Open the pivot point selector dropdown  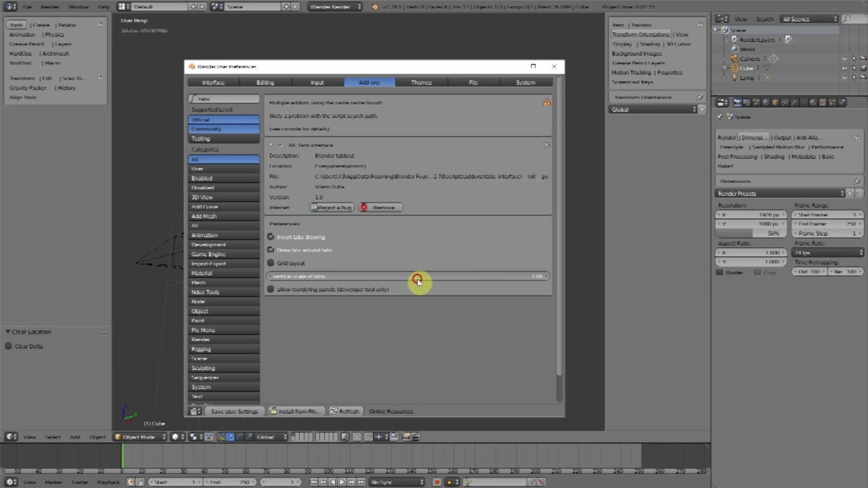[x=195, y=437]
